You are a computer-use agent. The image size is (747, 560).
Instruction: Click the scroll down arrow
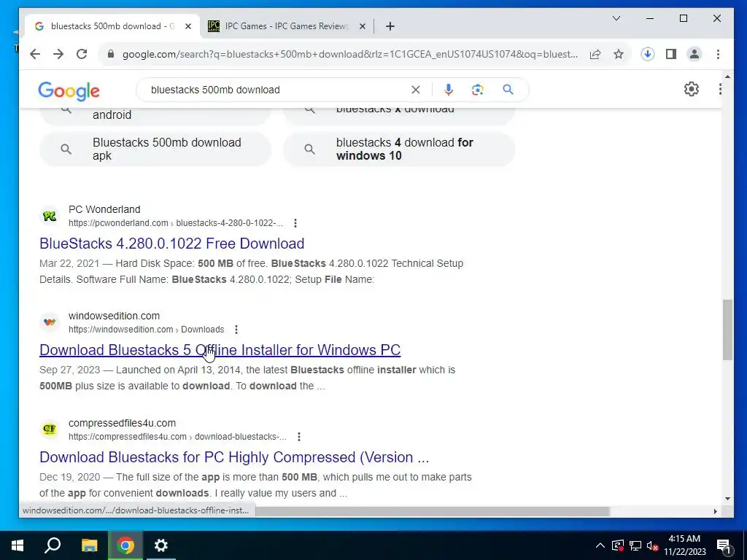pyautogui.click(x=727, y=499)
